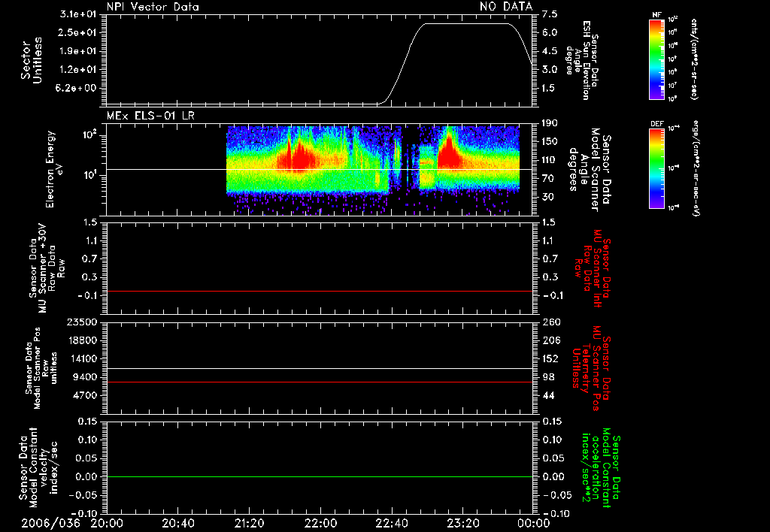
Task: Click the 18800 scanner position tick
Action: (x=81, y=340)
